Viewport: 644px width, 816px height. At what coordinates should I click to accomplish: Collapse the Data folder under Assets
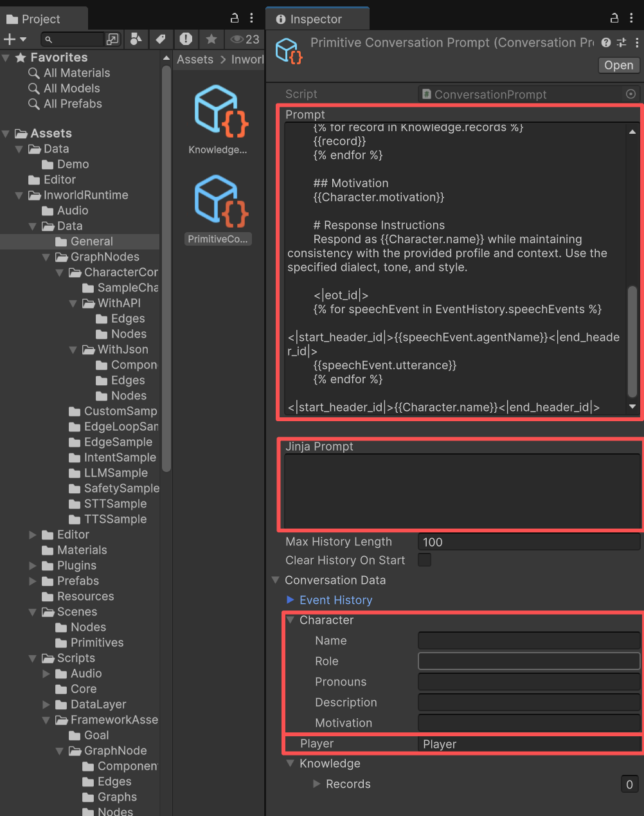pyautogui.click(x=19, y=149)
